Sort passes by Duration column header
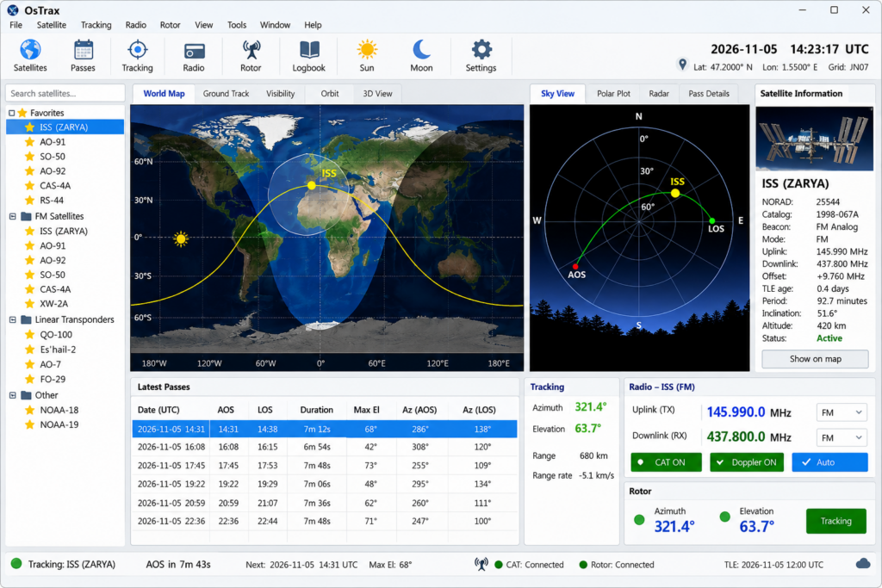Viewport: 882px width, 588px height. (x=316, y=410)
